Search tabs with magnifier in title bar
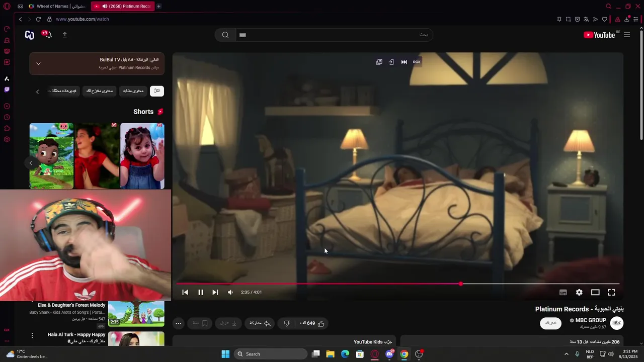This screenshot has width=644, height=362. click(x=608, y=6)
